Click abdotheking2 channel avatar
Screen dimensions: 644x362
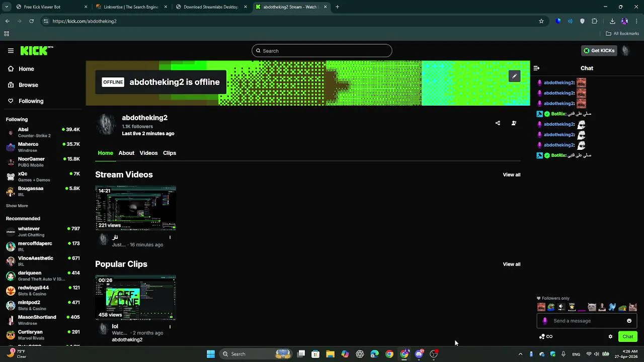coord(106,124)
